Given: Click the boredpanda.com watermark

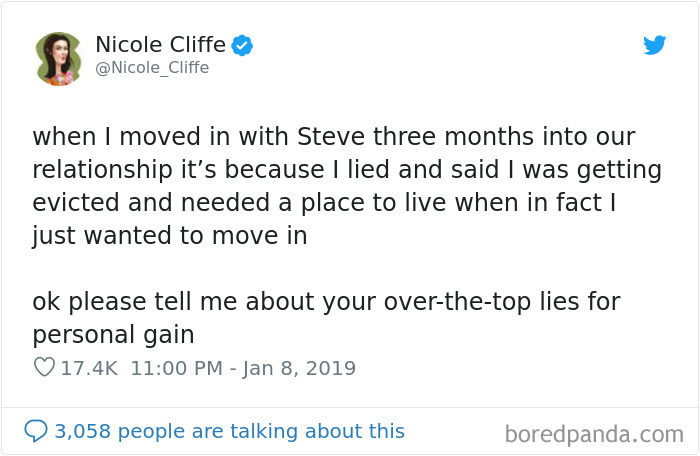Looking at the screenshot, I should pos(594,434).
